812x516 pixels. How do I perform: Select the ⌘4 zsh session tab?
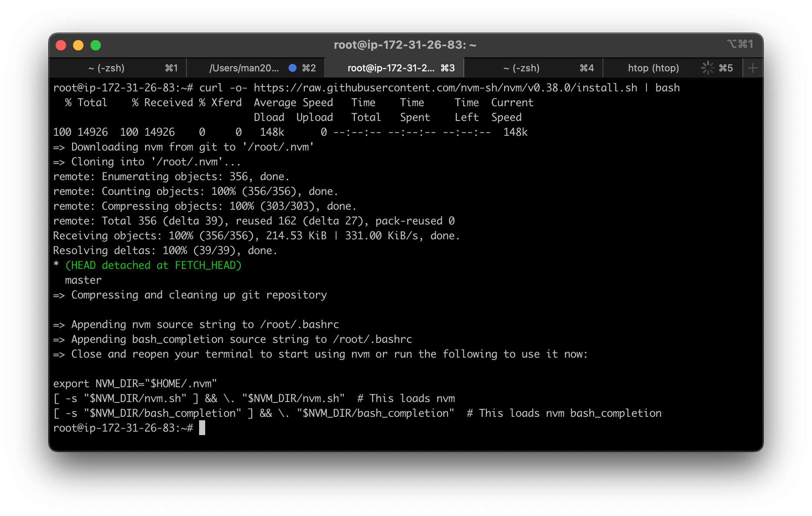click(x=521, y=68)
